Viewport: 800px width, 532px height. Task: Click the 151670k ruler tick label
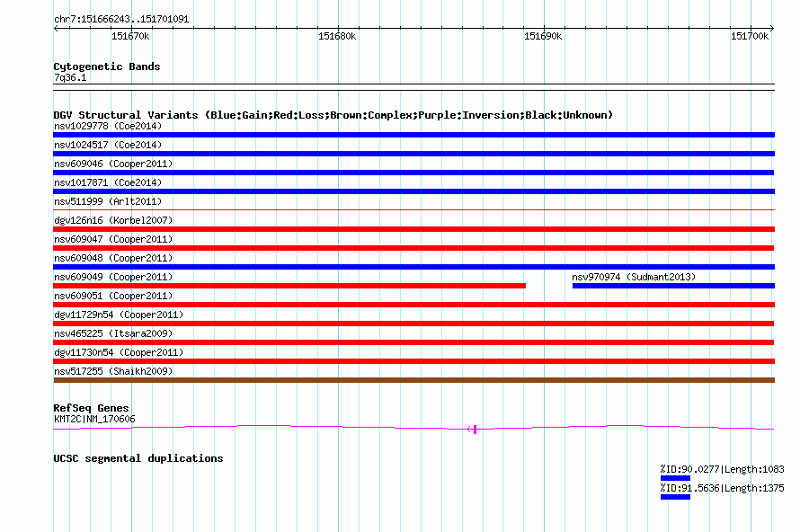pos(130,36)
